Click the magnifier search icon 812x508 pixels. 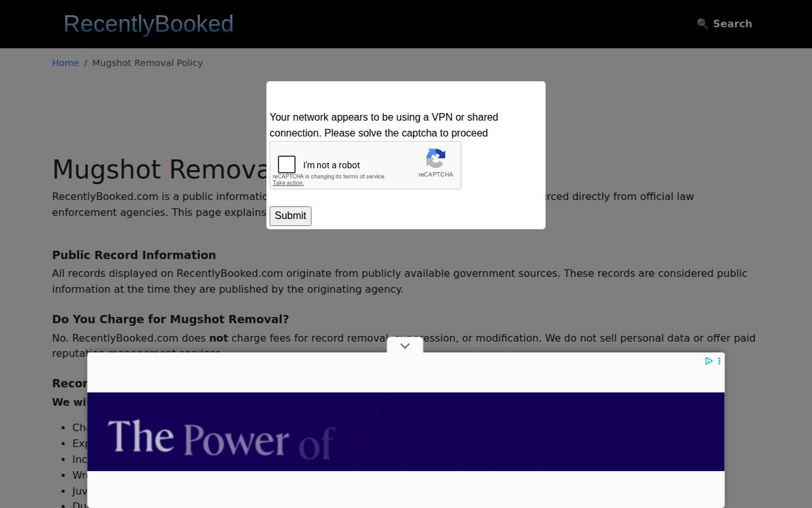coord(702,23)
